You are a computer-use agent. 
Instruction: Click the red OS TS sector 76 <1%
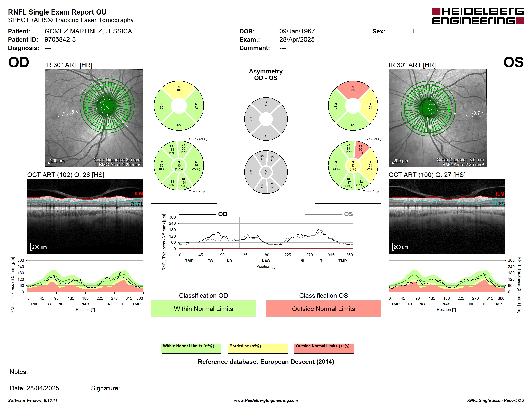click(x=360, y=150)
